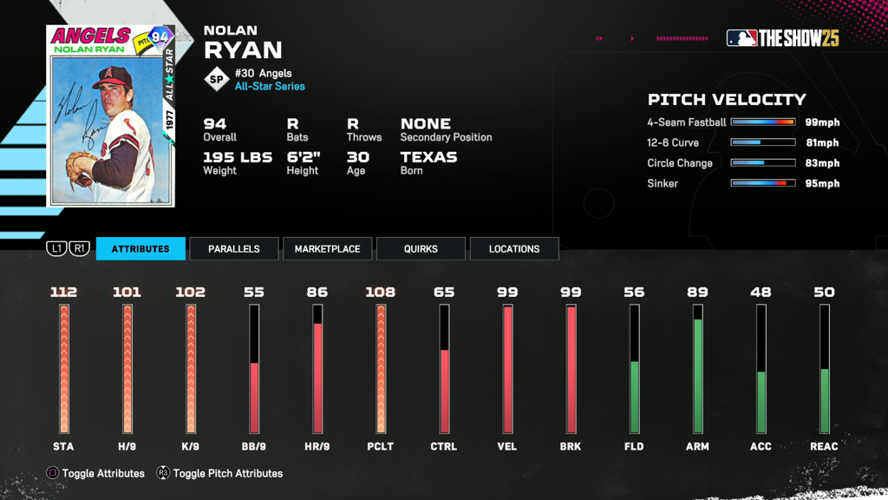Click the square button icon beside Toggle Attributes
This screenshot has width=888, height=500.
(53, 473)
